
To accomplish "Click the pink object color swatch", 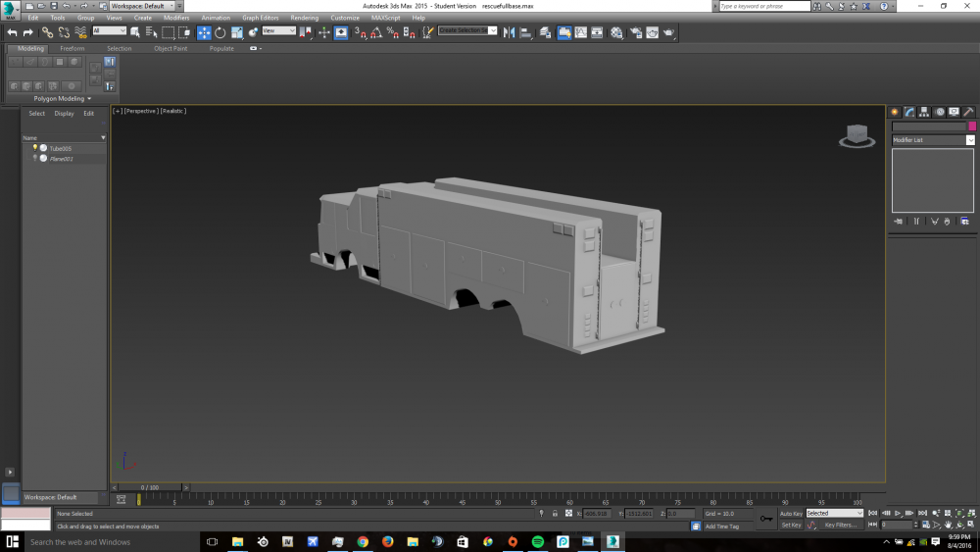I will tap(971, 126).
